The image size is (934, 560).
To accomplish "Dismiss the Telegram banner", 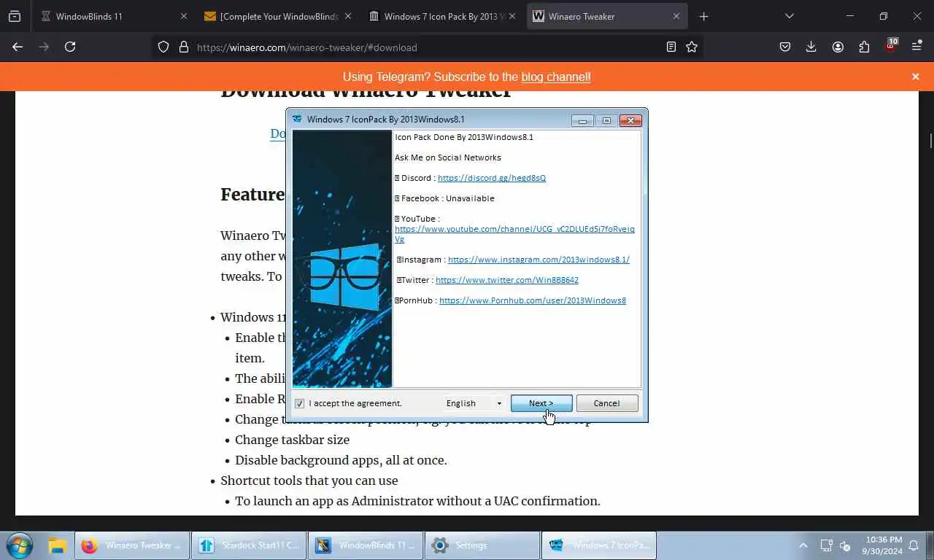I will click(x=916, y=77).
